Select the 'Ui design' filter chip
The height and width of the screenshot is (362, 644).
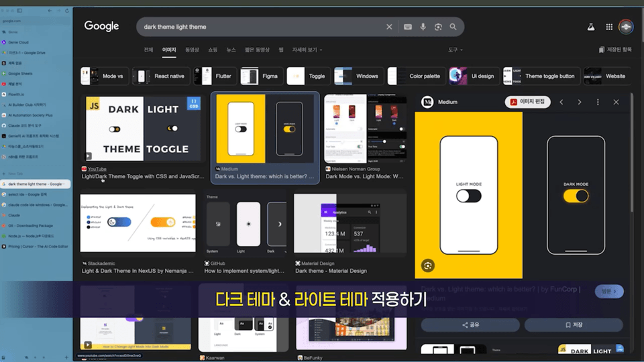click(x=474, y=76)
